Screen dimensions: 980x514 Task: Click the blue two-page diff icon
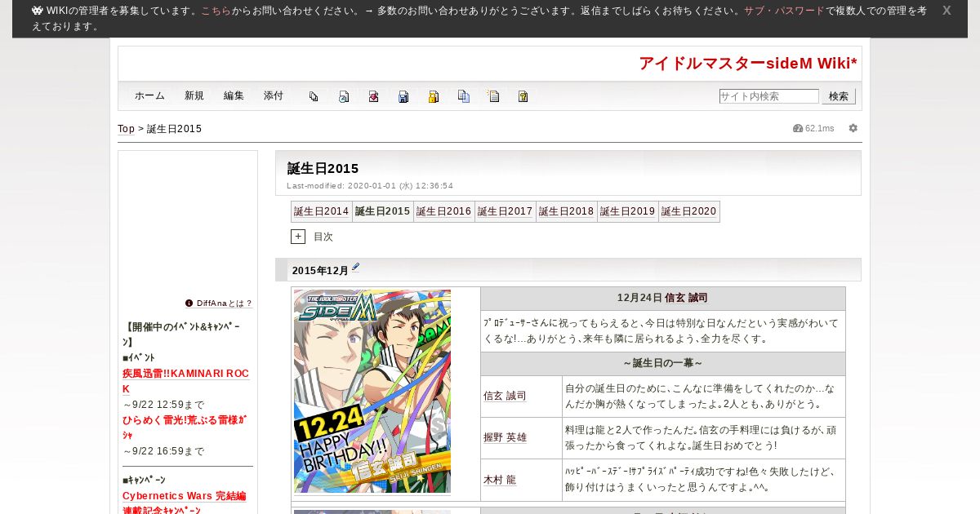point(464,96)
